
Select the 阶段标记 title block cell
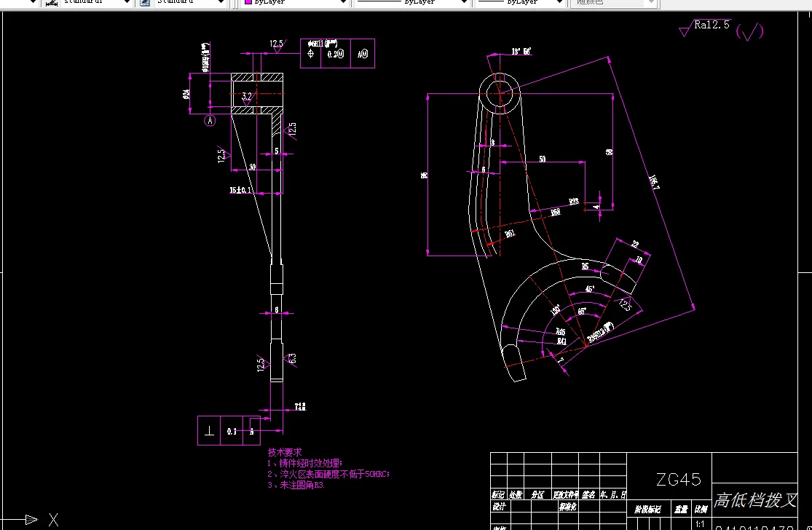pos(648,510)
